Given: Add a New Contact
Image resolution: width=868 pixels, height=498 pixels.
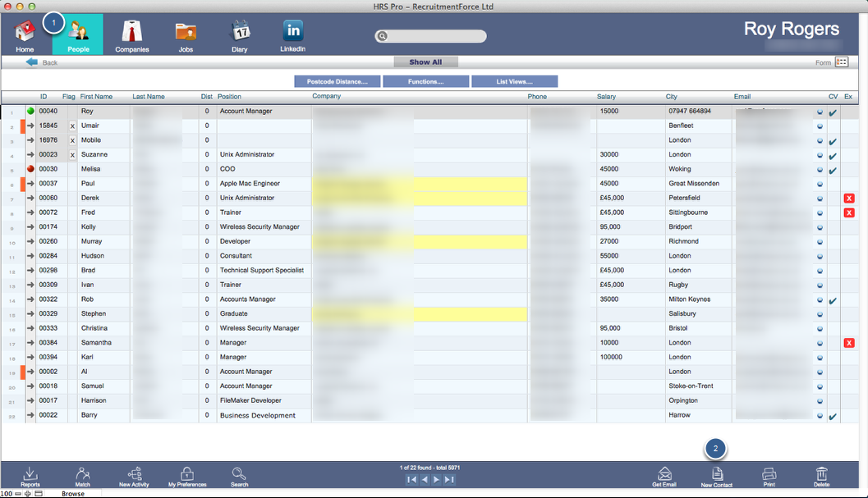Looking at the screenshot, I should pos(717,476).
